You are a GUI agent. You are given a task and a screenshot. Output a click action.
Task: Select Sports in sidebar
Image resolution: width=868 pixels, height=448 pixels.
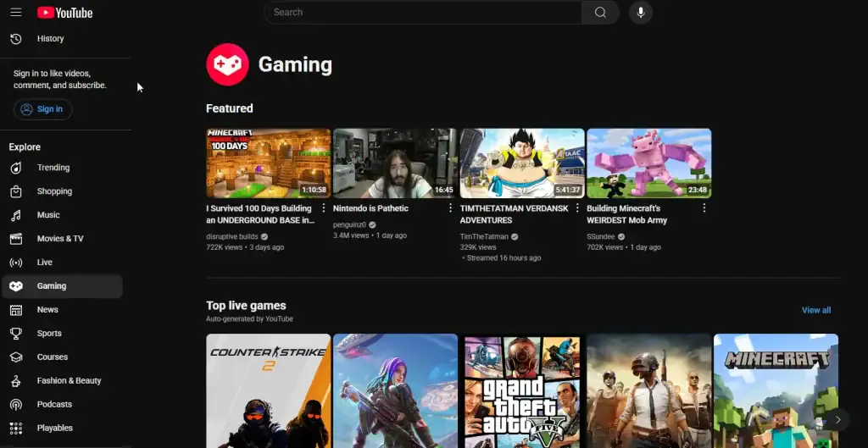click(x=62, y=334)
